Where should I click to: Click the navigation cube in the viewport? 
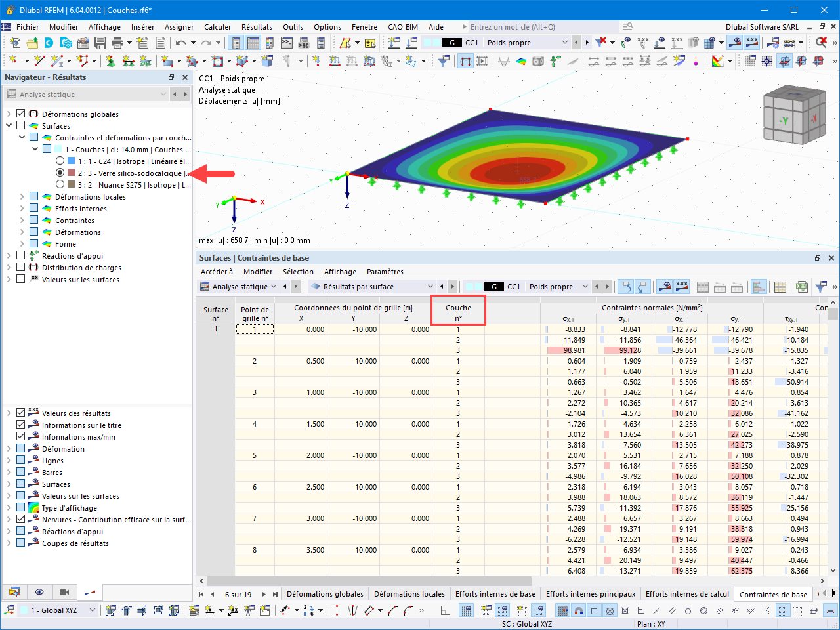[x=793, y=114]
